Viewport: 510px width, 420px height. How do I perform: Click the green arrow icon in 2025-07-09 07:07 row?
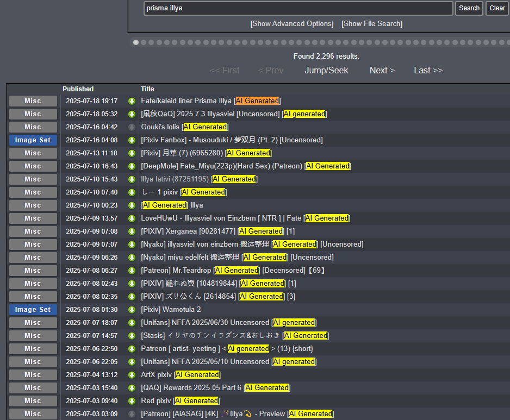pos(132,245)
